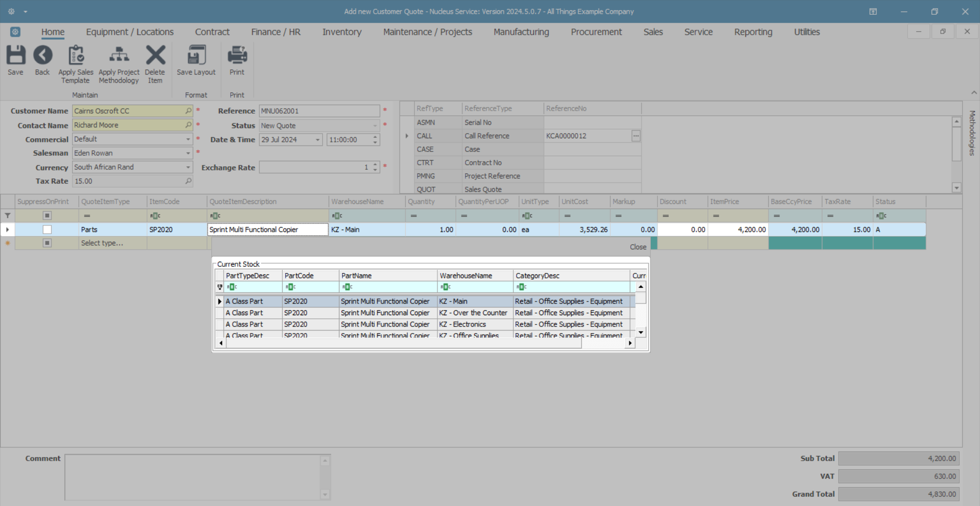
Task: Click the Back arrow icon
Action: tap(42, 56)
